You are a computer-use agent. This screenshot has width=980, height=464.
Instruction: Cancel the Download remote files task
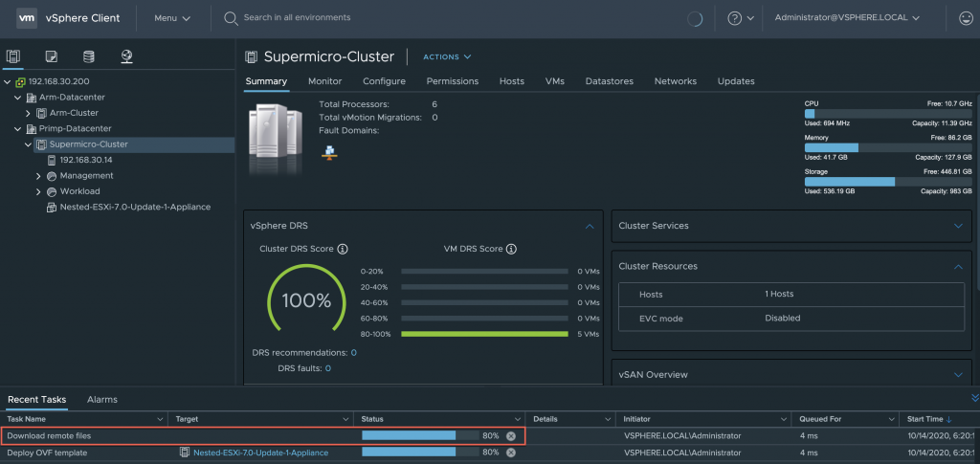point(510,436)
